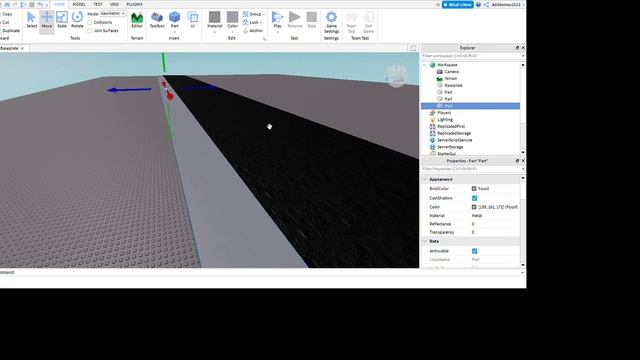Copy the selection
The height and width of the screenshot is (360, 640).
point(7,14)
